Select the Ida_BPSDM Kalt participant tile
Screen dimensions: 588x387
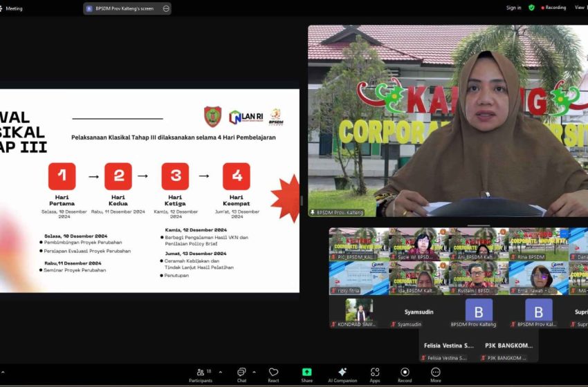point(419,278)
